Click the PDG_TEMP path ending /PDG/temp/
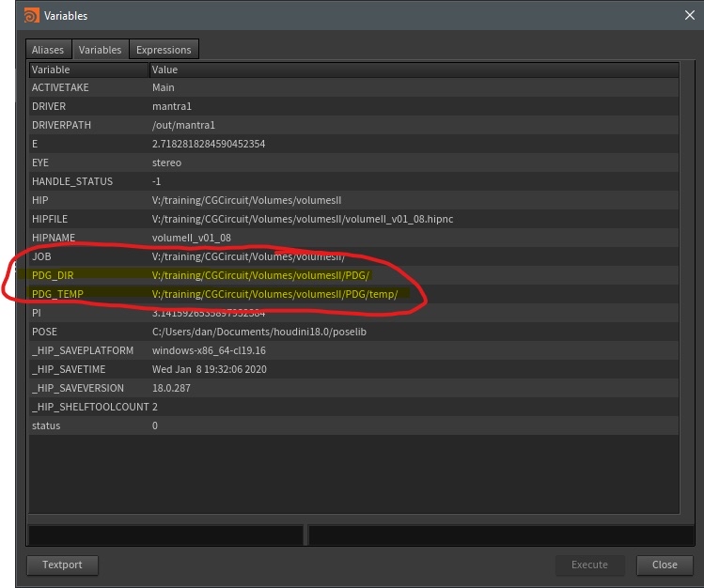The image size is (704, 588). coord(274,294)
